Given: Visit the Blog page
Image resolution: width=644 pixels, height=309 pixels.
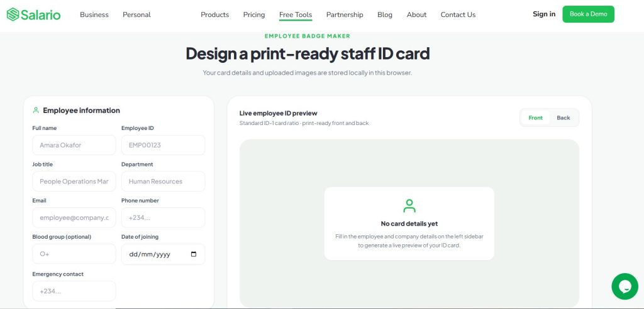Looking at the screenshot, I should [385, 15].
